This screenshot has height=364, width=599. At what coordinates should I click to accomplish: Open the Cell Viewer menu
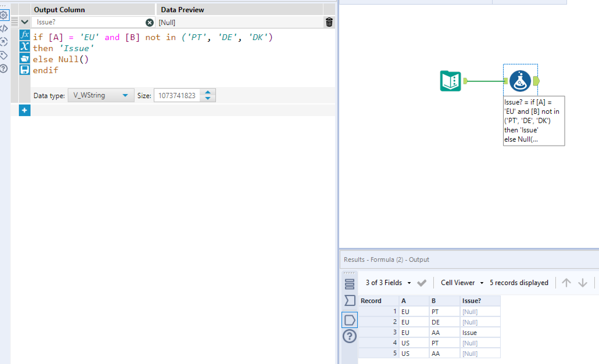(x=462, y=283)
